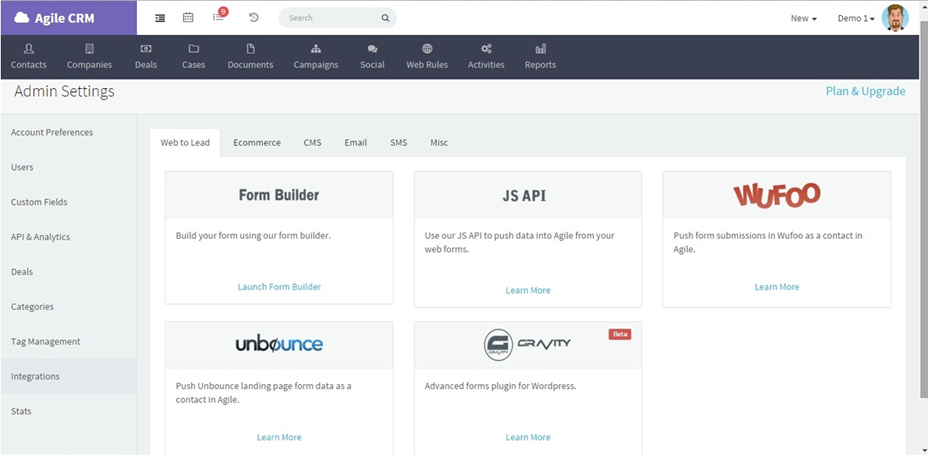
Task: Click Learn More under Wufoo
Action: [x=777, y=287]
